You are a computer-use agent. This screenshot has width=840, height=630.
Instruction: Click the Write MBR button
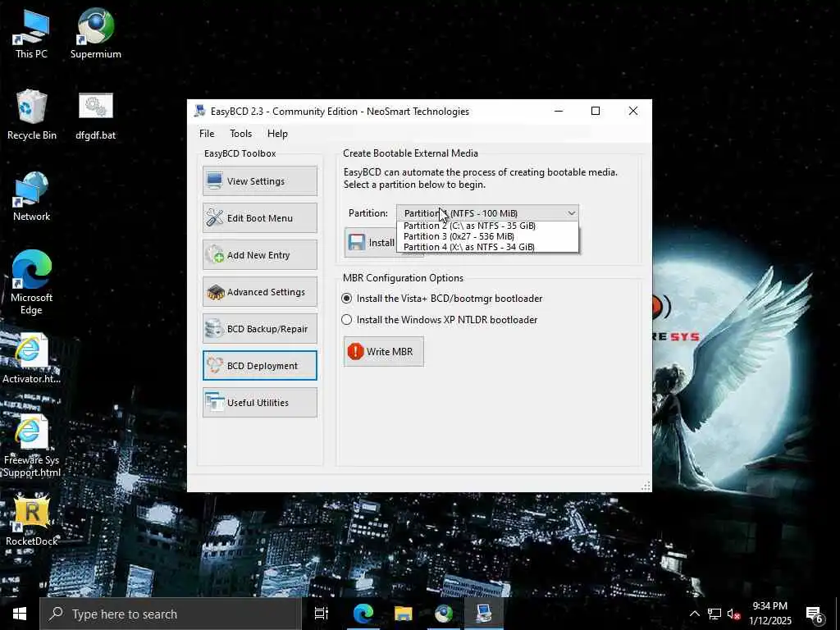click(384, 351)
